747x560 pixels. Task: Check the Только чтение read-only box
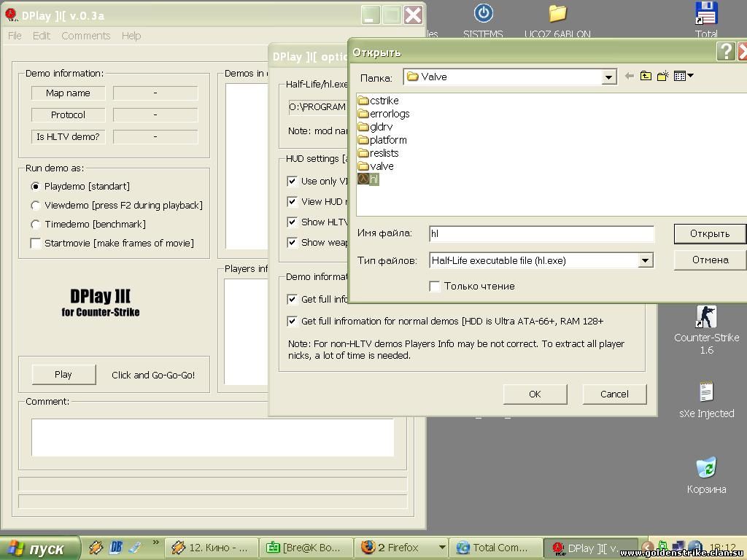(x=435, y=286)
